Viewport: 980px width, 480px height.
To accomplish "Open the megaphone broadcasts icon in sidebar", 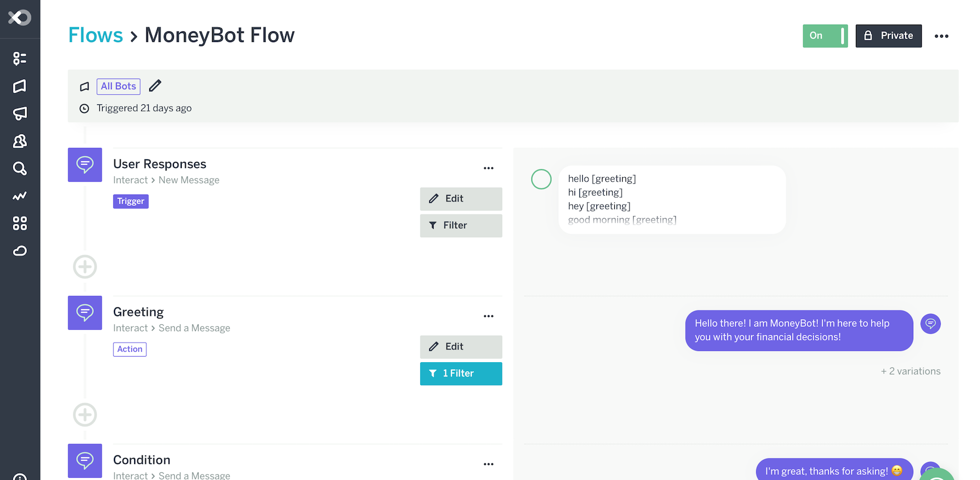I will (20, 113).
